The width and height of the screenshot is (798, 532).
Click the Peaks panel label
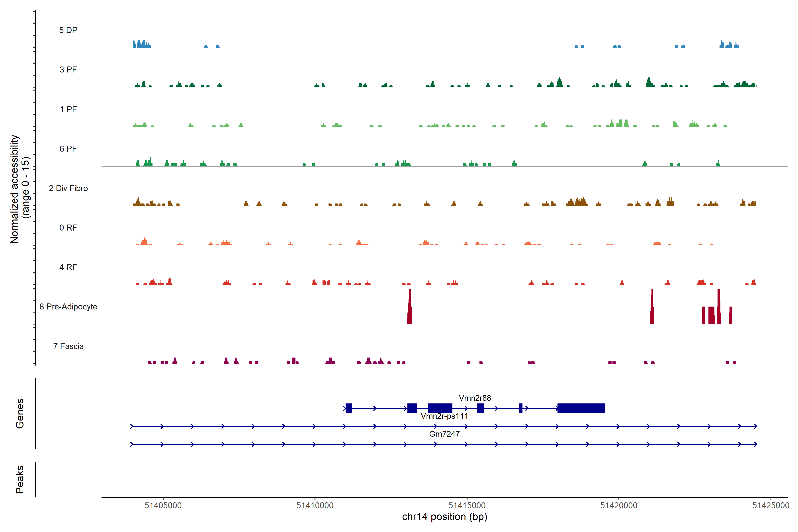coord(20,479)
